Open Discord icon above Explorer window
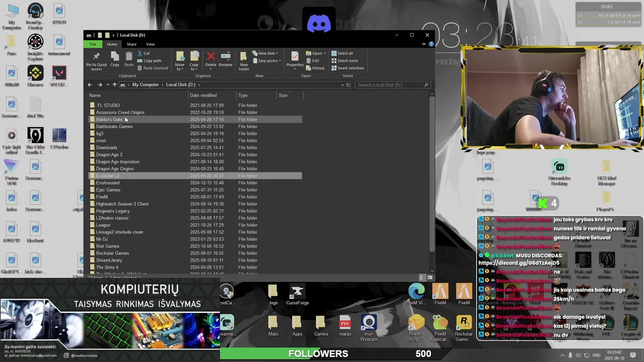644x362 pixels. (x=319, y=23)
